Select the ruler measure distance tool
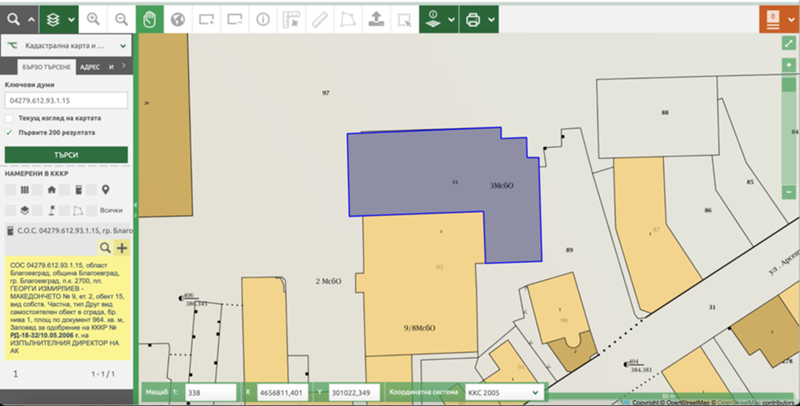 (x=319, y=19)
